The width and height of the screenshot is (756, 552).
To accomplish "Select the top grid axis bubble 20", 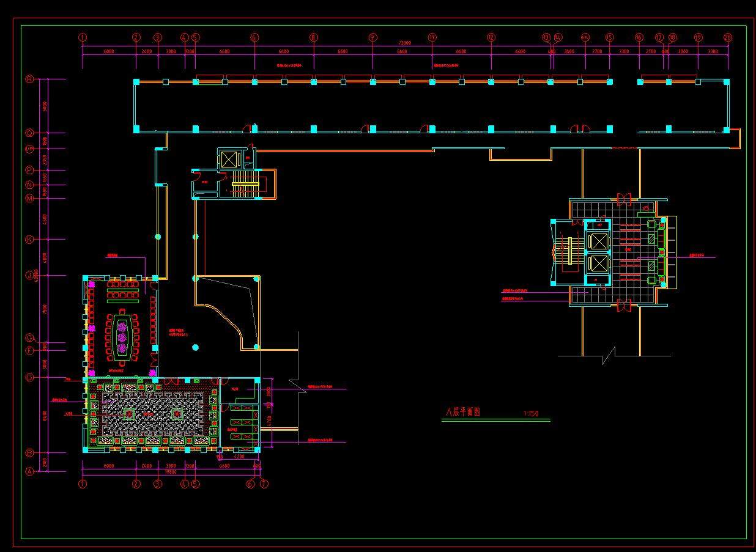I will click(x=727, y=37).
